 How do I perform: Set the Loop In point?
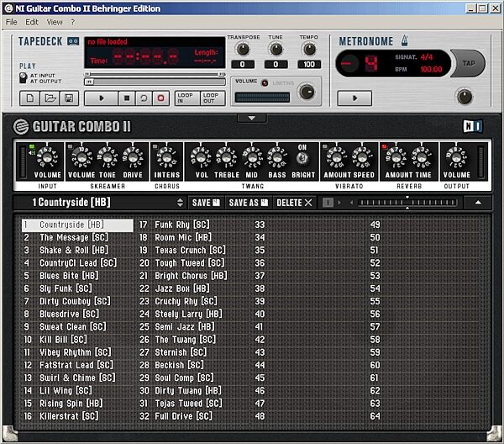click(187, 98)
